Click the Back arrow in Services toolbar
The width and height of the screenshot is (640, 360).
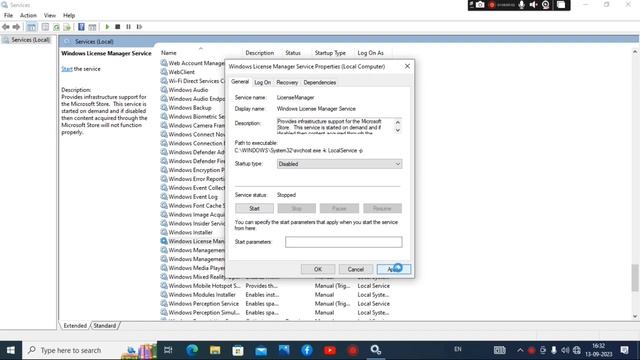[x=6, y=27]
